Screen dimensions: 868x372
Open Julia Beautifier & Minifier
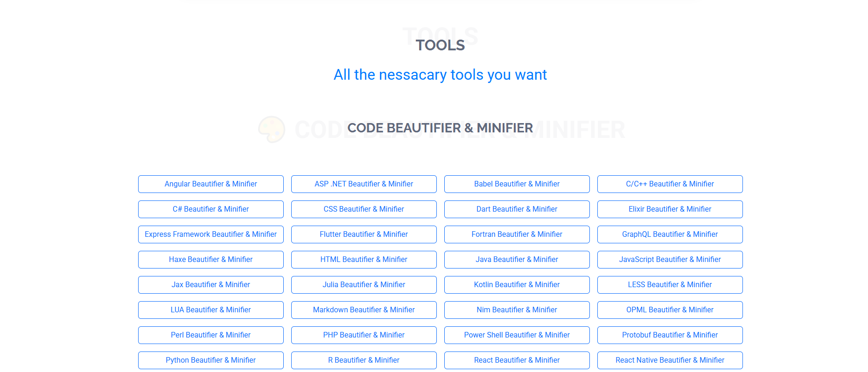364,285
